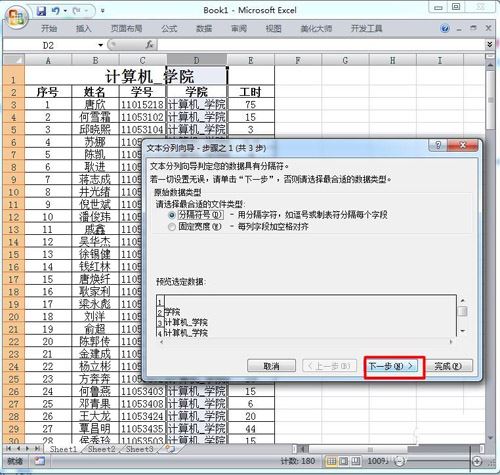The image size is (500, 475).
Task: Click right arrow of preview horizontal scrollbar
Action: click(451, 342)
